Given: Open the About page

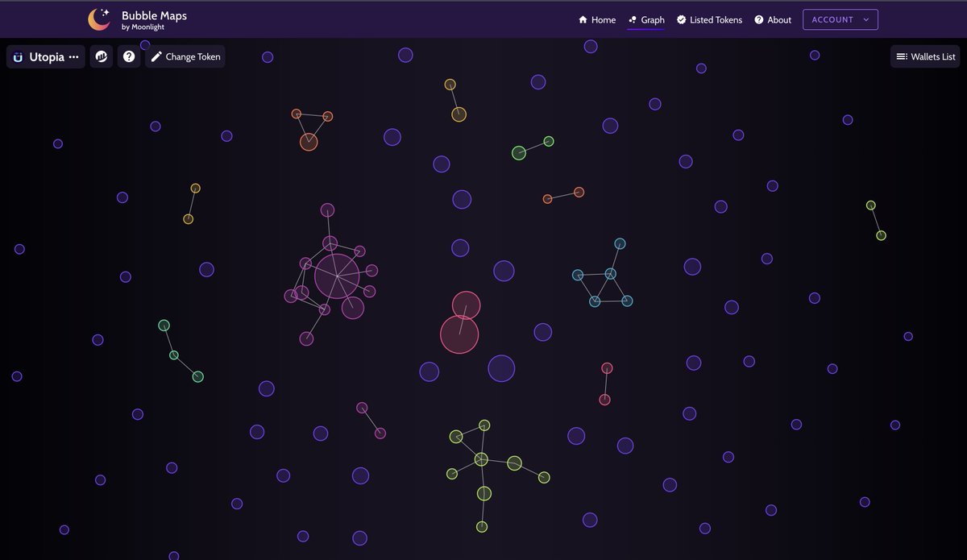Looking at the screenshot, I should click(x=773, y=19).
